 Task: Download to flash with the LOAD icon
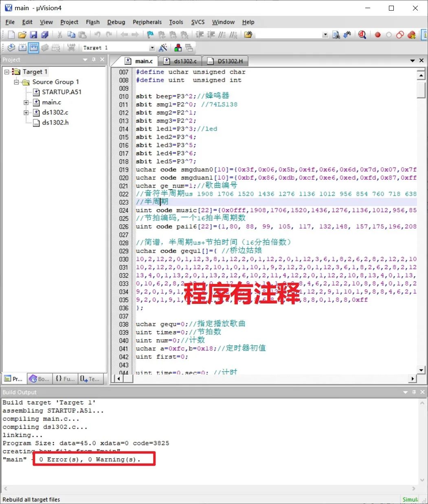71,48
